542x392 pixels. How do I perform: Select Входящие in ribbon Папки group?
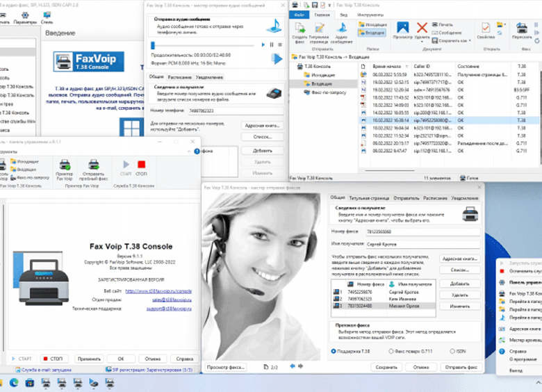click(372, 33)
